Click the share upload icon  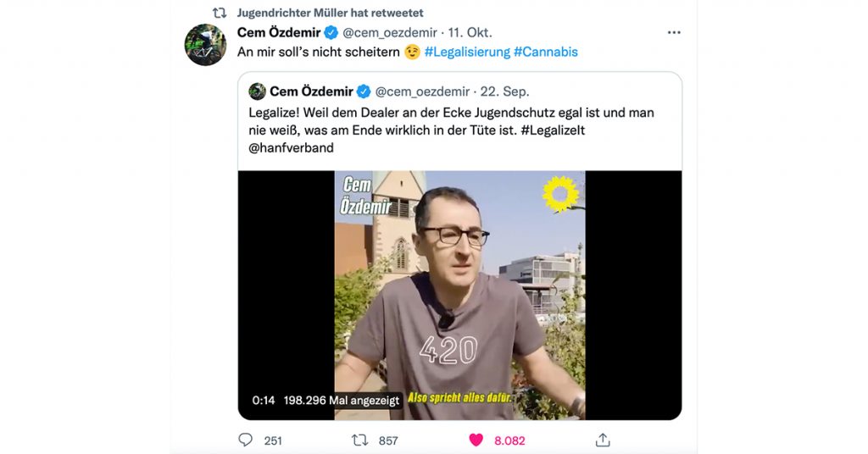click(603, 440)
